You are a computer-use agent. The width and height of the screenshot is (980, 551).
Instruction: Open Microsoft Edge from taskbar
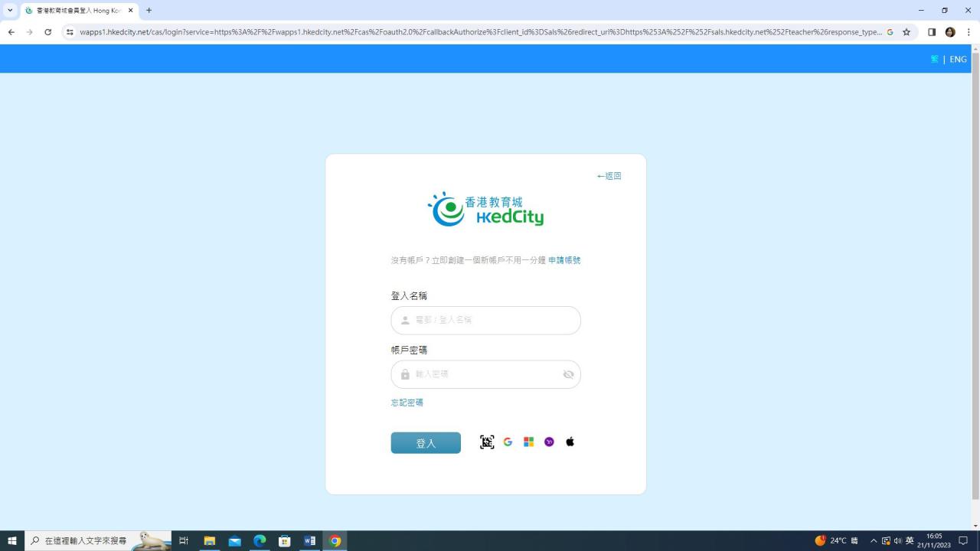click(x=260, y=541)
